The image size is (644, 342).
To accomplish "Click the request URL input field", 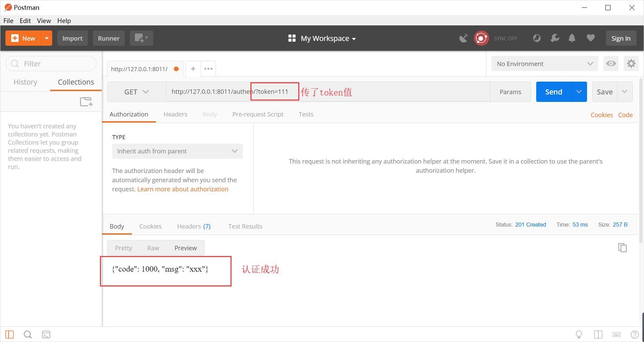I will click(328, 92).
